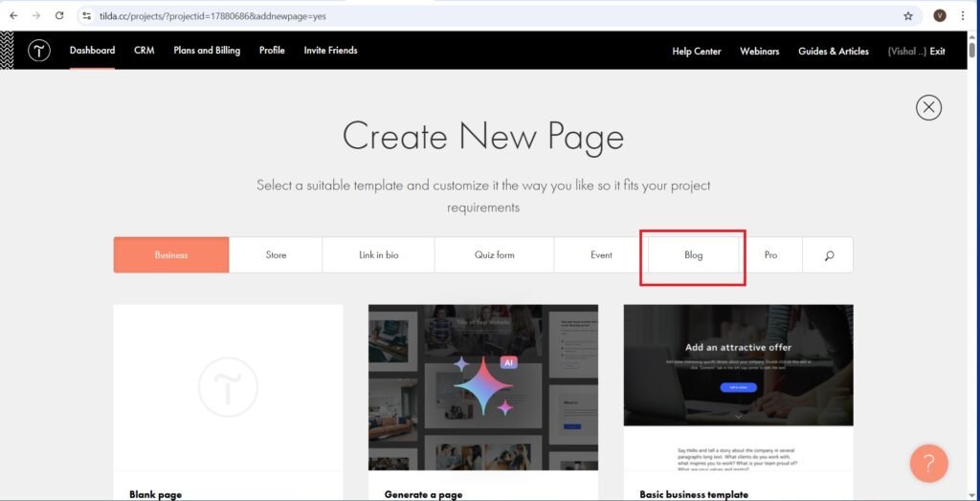The width and height of the screenshot is (980, 501).
Task: Click the browser forward arrow
Action: [36, 15]
